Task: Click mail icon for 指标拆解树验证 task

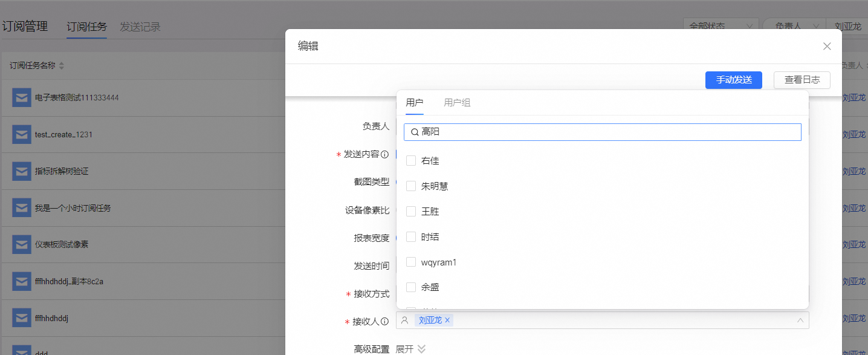Action: [x=22, y=171]
